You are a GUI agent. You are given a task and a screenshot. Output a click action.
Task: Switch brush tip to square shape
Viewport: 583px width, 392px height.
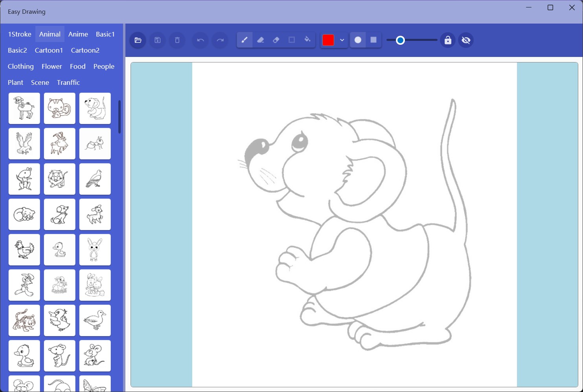point(373,40)
